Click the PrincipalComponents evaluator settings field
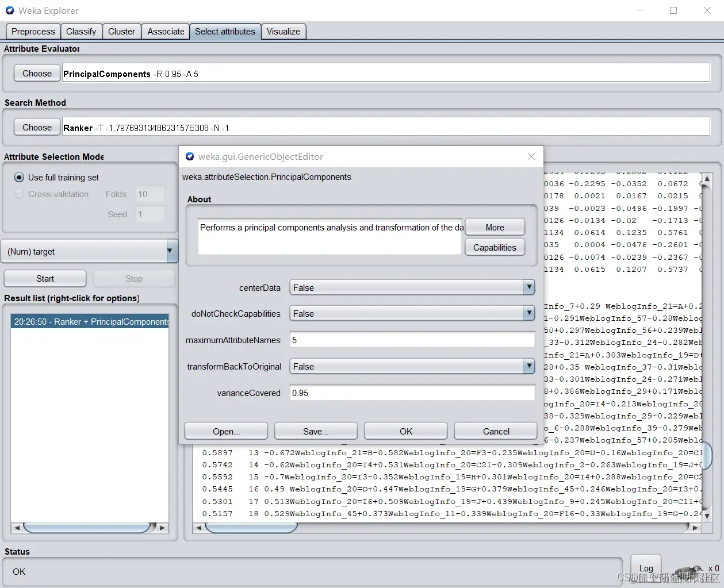The height and width of the screenshot is (588, 724). (x=386, y=74)
